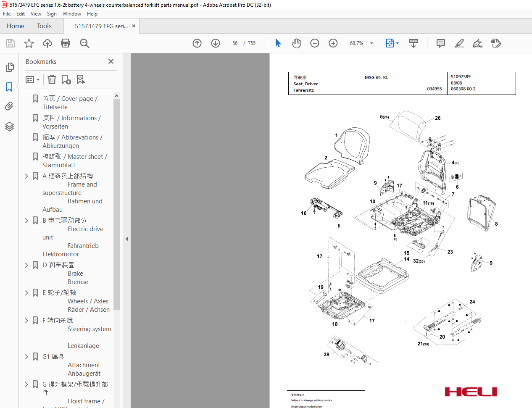Open the Cover page bookmark
The height and width of the screenshot is (408, 532).
point(70,103)
